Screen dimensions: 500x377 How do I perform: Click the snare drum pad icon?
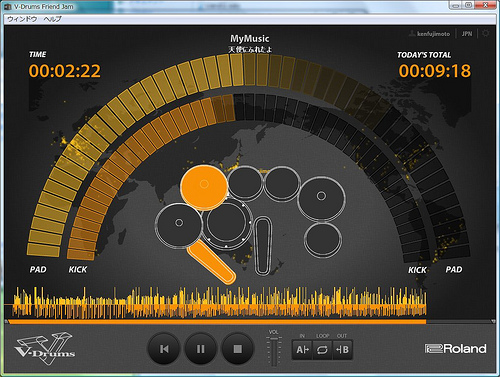click(x=227, y=223)
